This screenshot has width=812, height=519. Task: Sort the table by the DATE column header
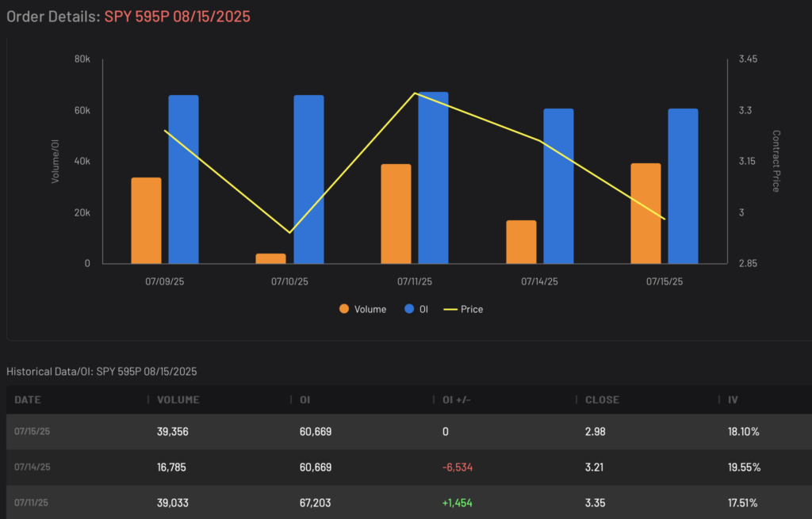click(28, 399)
